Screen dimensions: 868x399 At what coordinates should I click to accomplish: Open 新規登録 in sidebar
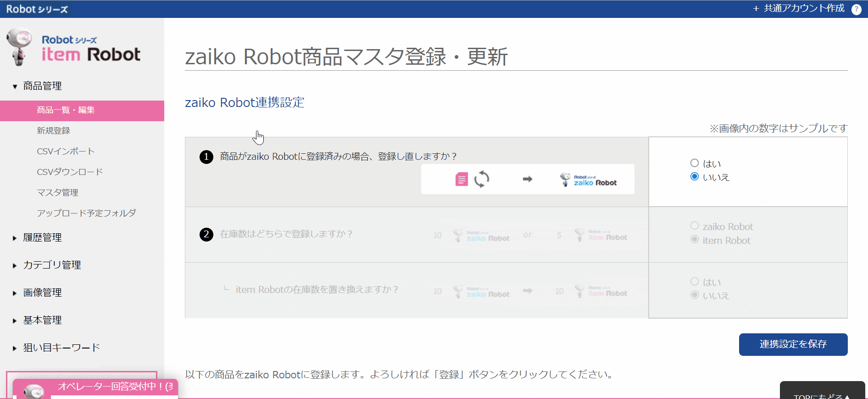point(53,131)
